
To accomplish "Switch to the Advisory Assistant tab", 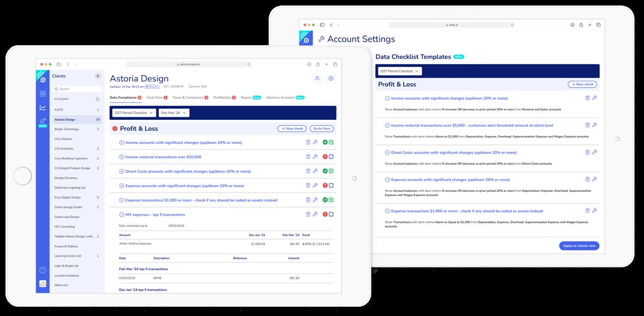I will pos(285,98).
